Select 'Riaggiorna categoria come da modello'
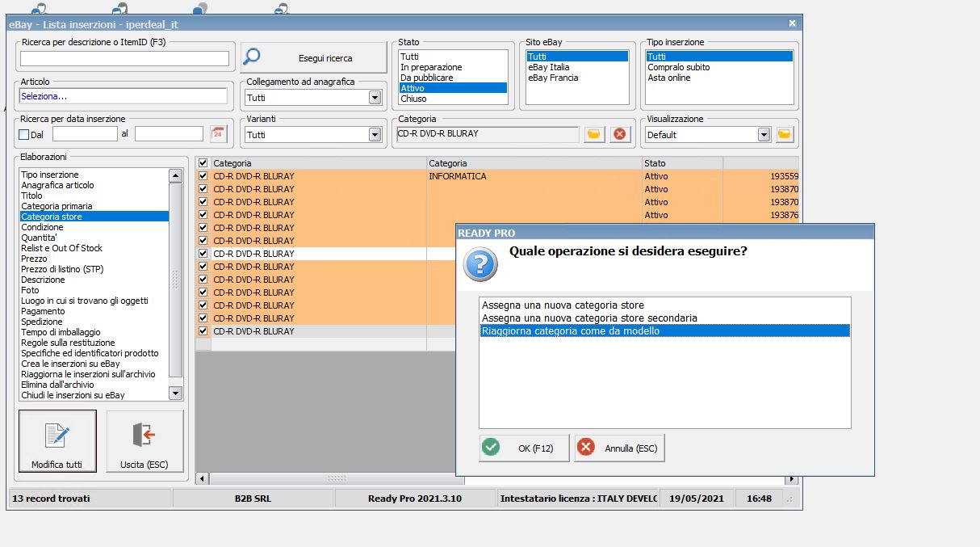980x547 pixels. click(x=664, y=331)
